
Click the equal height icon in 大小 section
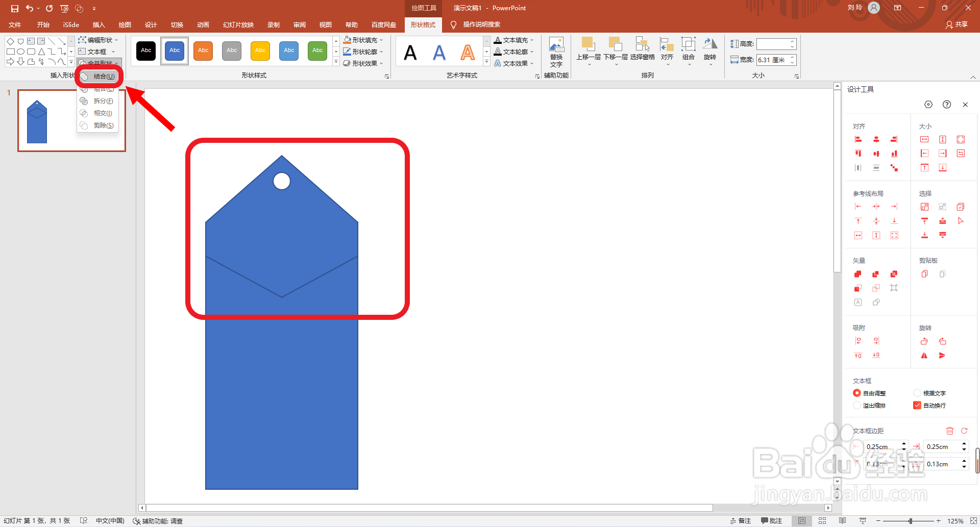[x=942, y=139]
